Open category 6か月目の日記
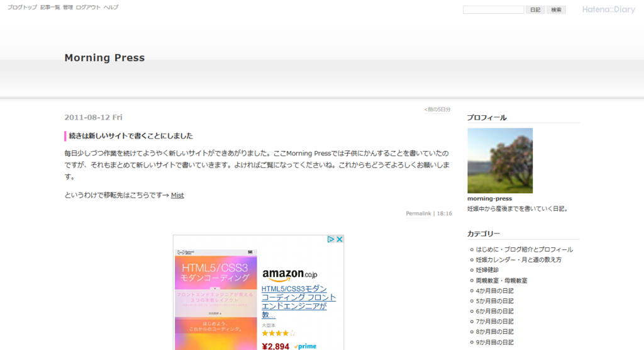Screen dimensions: 644x350 tap(494, 312)
